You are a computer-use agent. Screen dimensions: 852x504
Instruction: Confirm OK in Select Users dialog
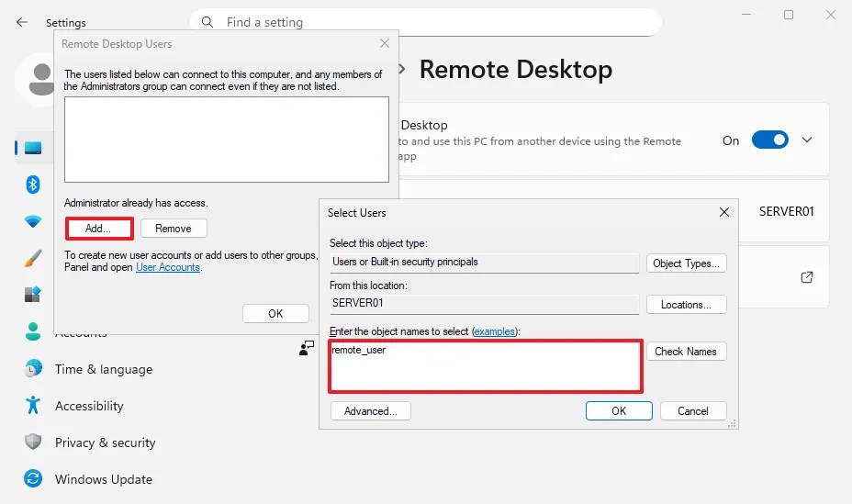click(x=619, y=411)
